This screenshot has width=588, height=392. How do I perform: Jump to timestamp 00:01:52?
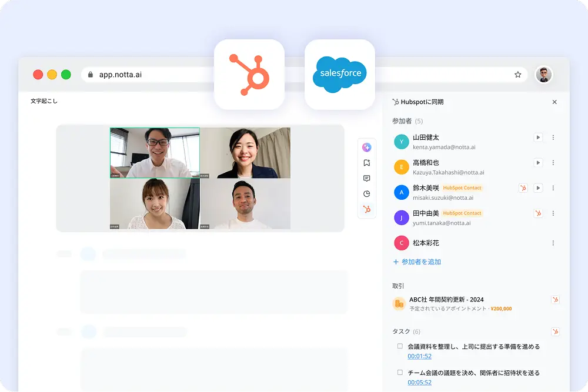[420, 356]
